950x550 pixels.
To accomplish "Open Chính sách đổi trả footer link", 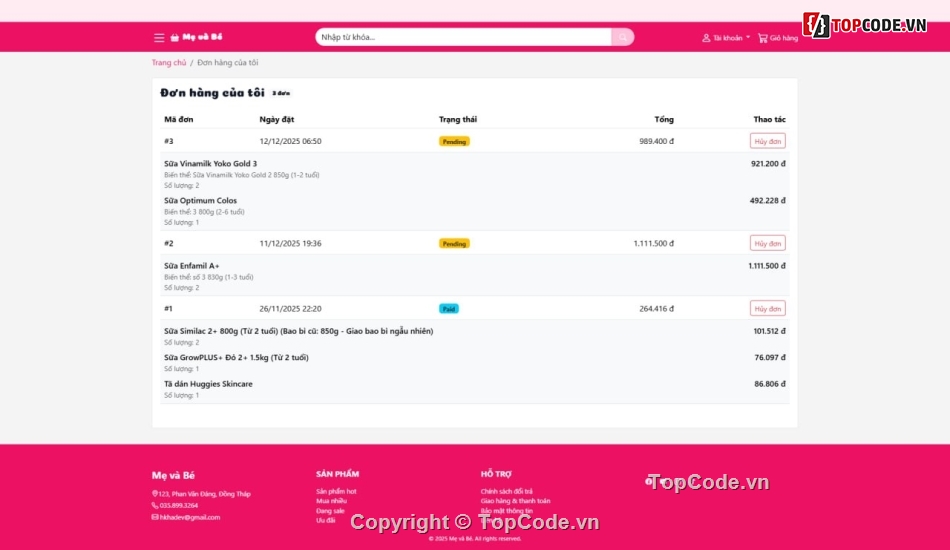I will tap(507, 491).
